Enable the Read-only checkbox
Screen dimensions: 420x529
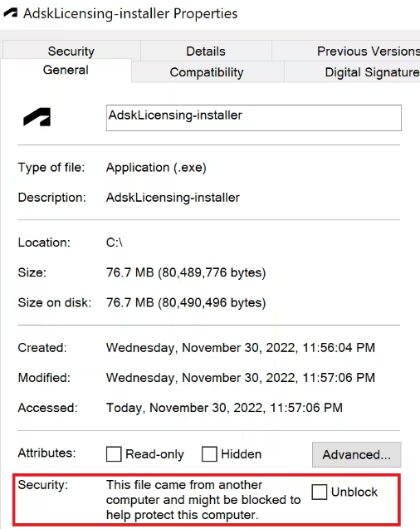[x=114, y=453]
